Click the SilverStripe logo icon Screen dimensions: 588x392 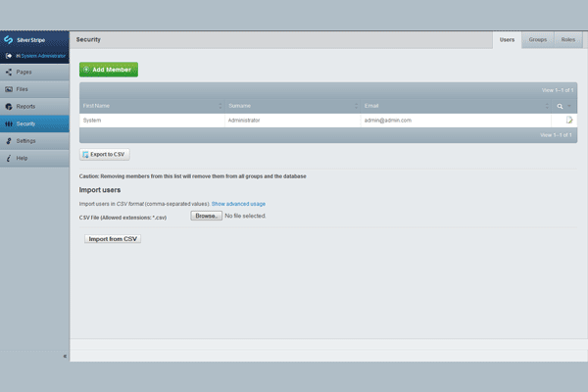click(x=8, y=40)
